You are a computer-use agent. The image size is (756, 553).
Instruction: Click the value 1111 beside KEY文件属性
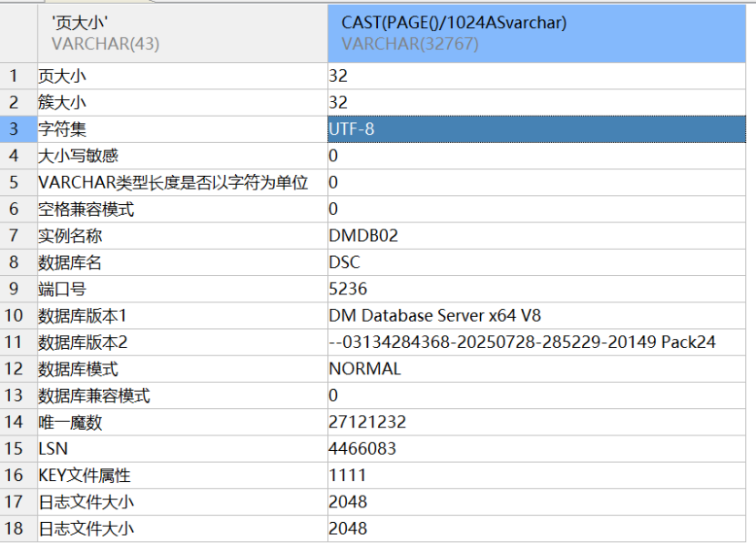pos(536,476)
